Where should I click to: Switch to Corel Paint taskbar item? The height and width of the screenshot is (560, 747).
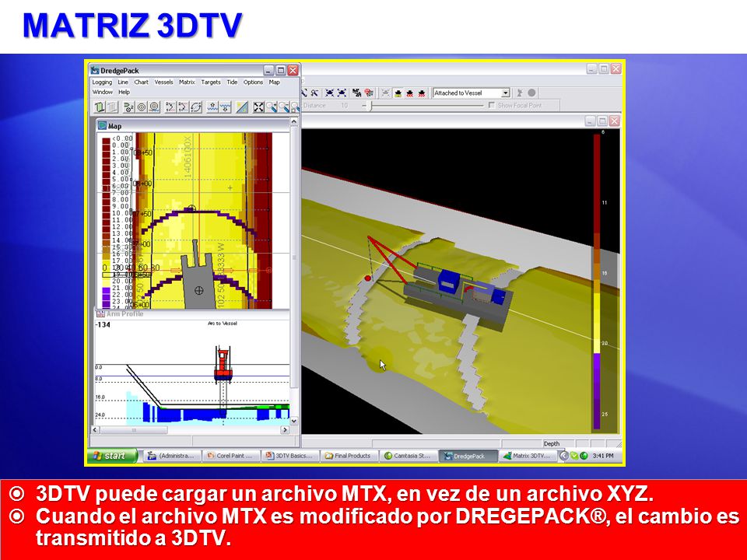(231, 456)
